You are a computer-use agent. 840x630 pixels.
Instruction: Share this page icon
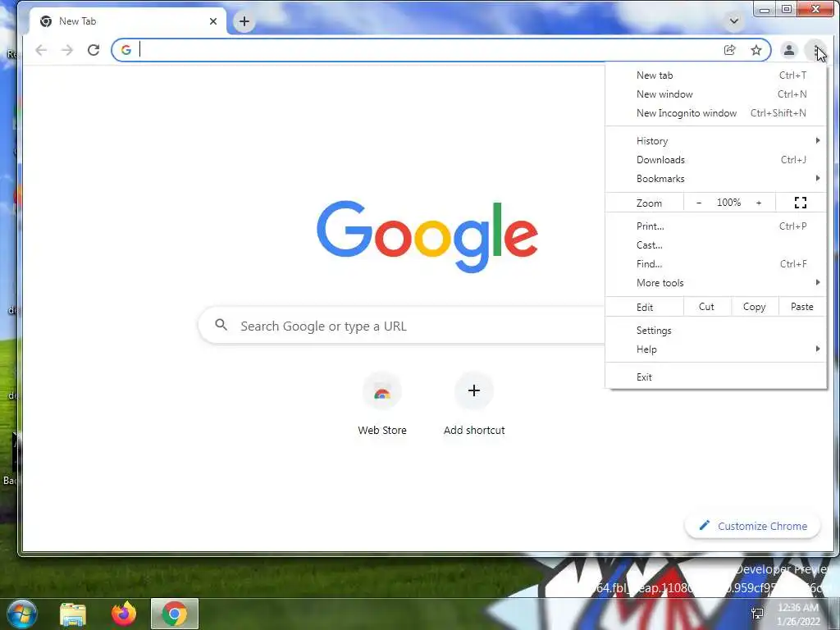coord(729,50)
